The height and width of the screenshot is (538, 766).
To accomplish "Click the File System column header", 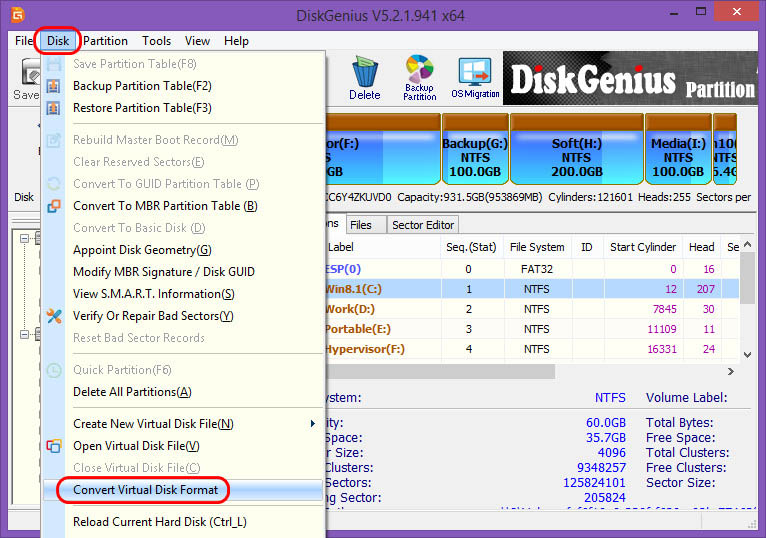I will pos(537,247).
